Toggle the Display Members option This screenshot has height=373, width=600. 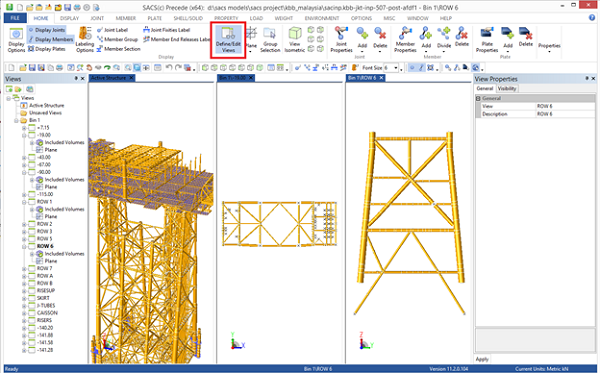click(x=51, y=39)
